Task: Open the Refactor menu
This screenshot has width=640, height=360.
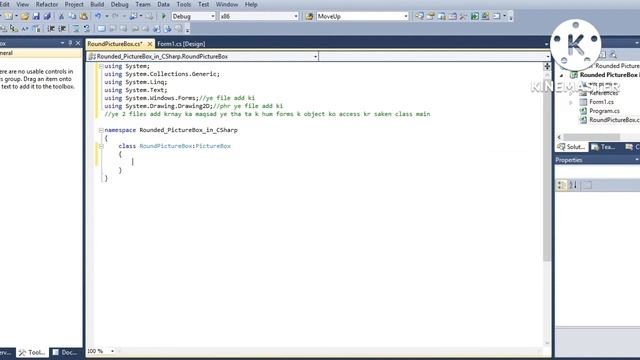Action: tap(47, 4)
